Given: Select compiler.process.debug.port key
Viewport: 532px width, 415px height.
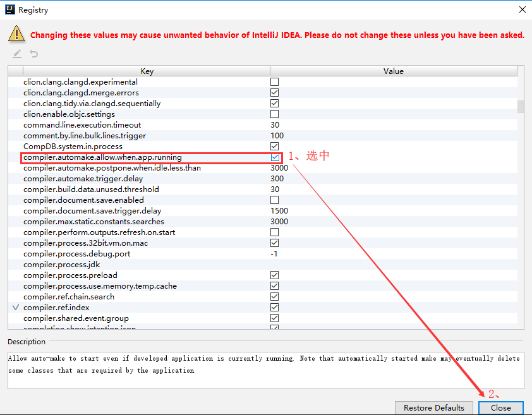Looking at the screenshot, I should pos(76,254).
